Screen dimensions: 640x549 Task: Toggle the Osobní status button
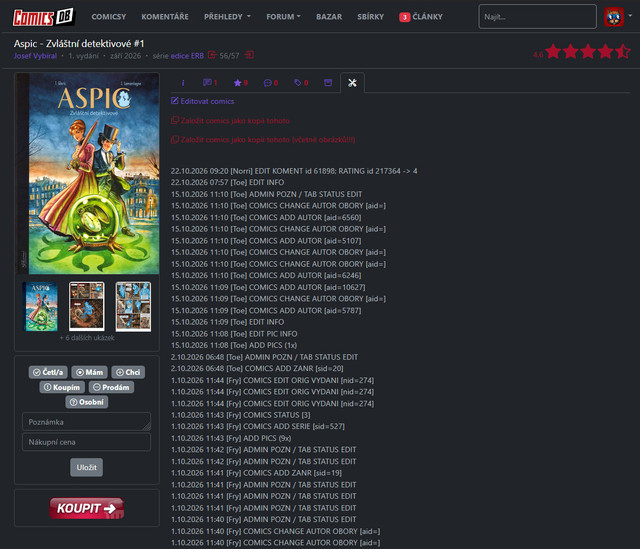click(87, 402)
